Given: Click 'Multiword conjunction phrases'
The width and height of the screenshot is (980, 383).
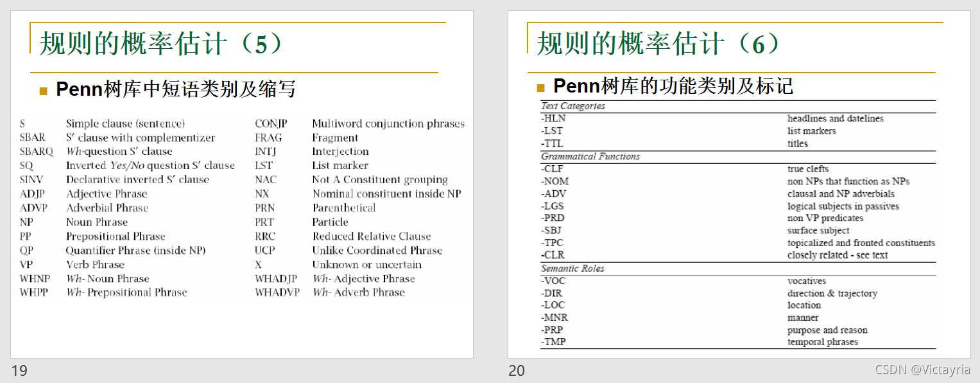Looking at the screenshot, I should click(388, 123).
